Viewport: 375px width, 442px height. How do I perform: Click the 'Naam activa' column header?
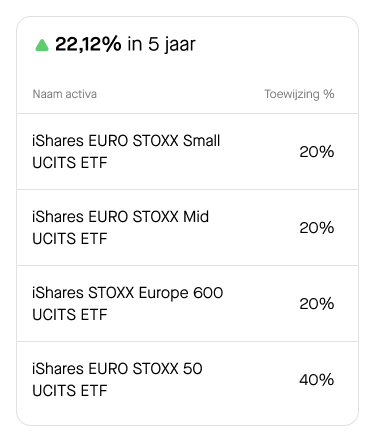(x=65, y=94)
